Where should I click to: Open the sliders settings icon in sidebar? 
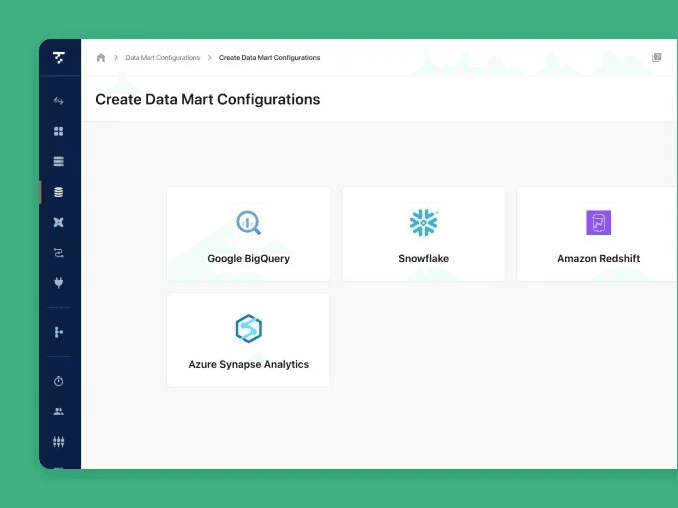[58, 441]
